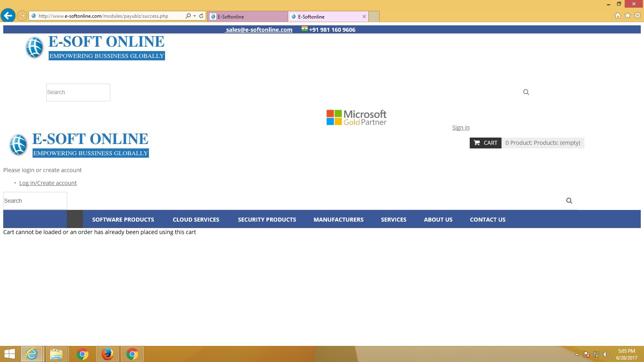
Task: Show hidden tray icons arrow
Action: (x=577, y=354)
